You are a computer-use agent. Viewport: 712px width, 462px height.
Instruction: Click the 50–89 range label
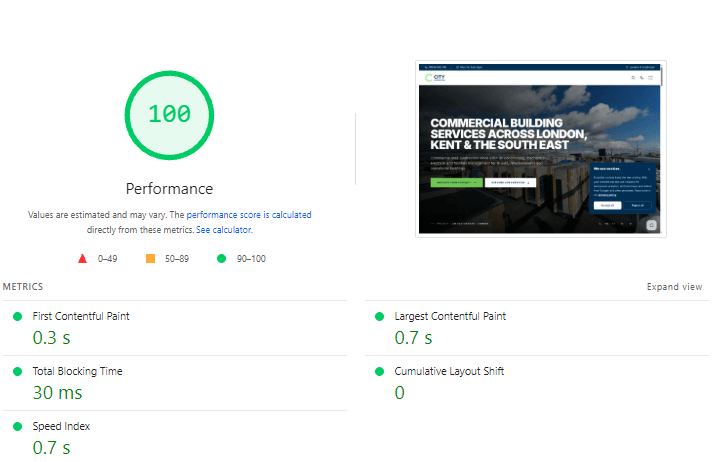tap(177, 259)
